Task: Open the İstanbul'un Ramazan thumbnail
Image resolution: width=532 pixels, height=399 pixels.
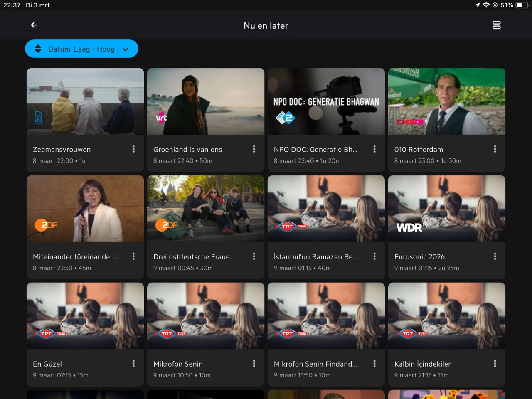Action: pyautogui.click(x=326, y=209)
